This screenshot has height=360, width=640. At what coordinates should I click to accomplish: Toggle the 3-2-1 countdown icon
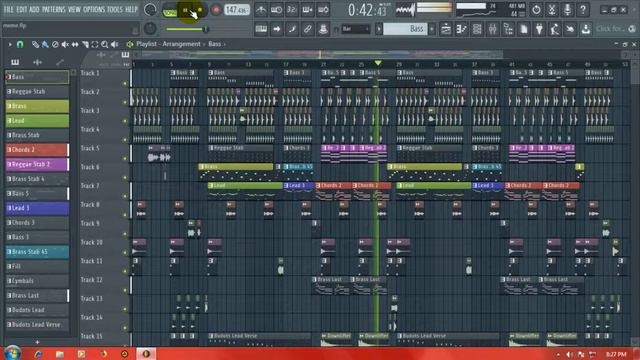pyautogui.click(x=292, y=10)
